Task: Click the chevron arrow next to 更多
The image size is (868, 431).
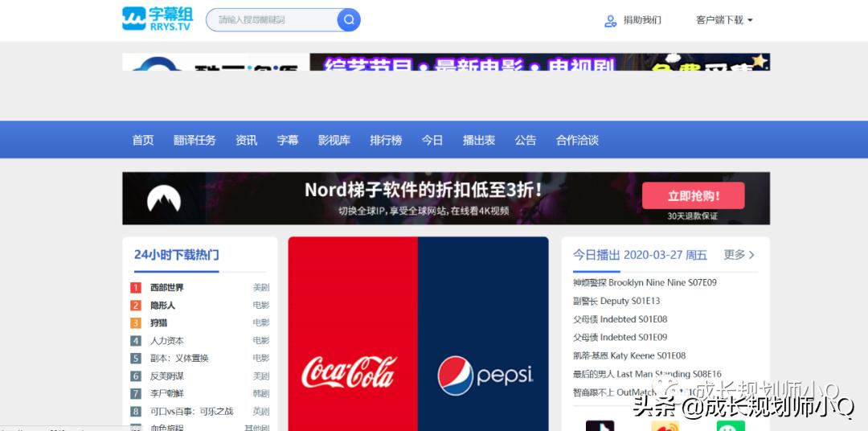Action: 751,255
